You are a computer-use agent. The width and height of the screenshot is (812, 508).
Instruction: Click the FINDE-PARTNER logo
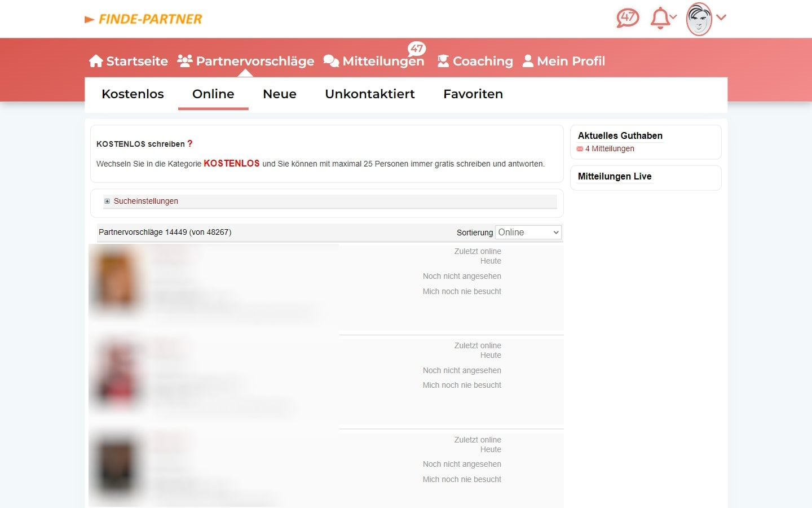coord(143,19)
